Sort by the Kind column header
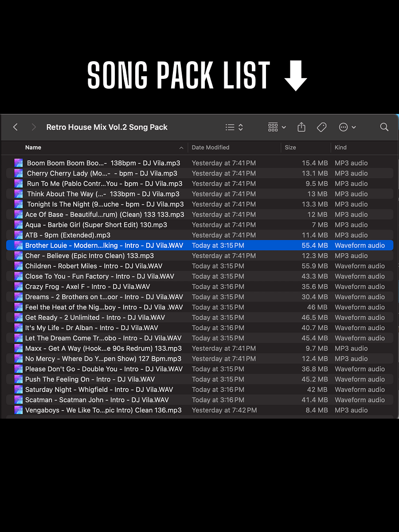Viewport: 399px width, 532px height. tap(340, 148)
